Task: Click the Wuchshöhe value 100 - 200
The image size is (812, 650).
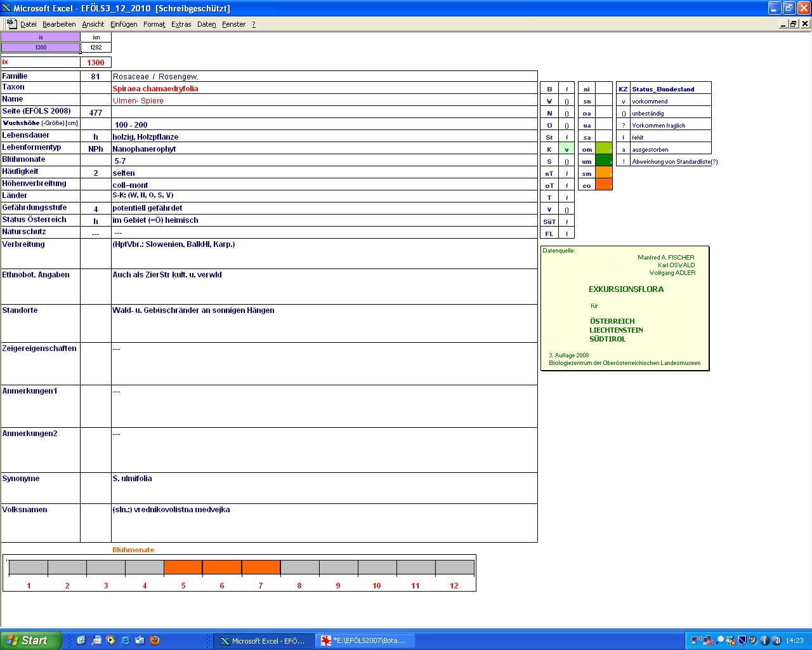Action: pos(131,124)
